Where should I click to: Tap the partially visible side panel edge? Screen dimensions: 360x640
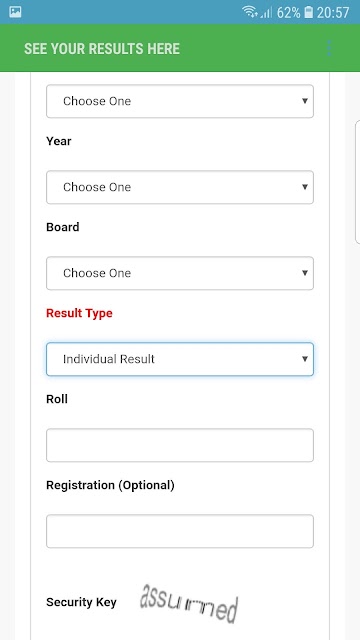pyautogui.click(x=358, y=182)
